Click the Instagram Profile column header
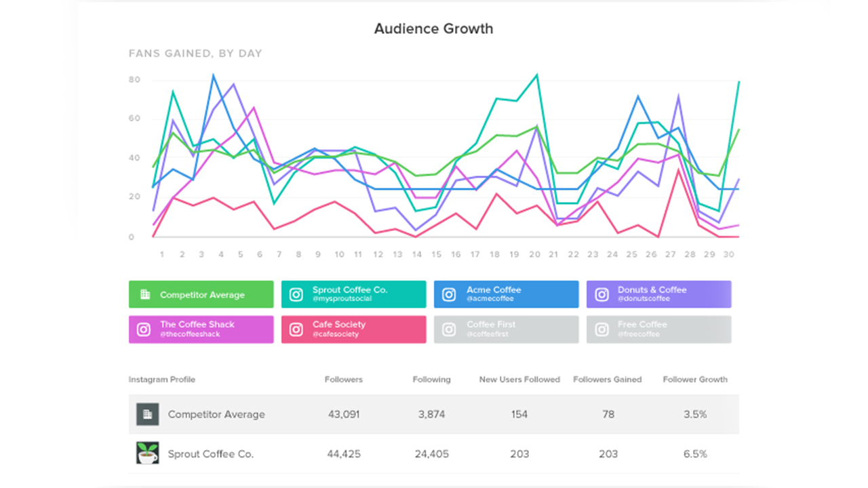Viewport: 868px width, 488px height. click(162, 380)
